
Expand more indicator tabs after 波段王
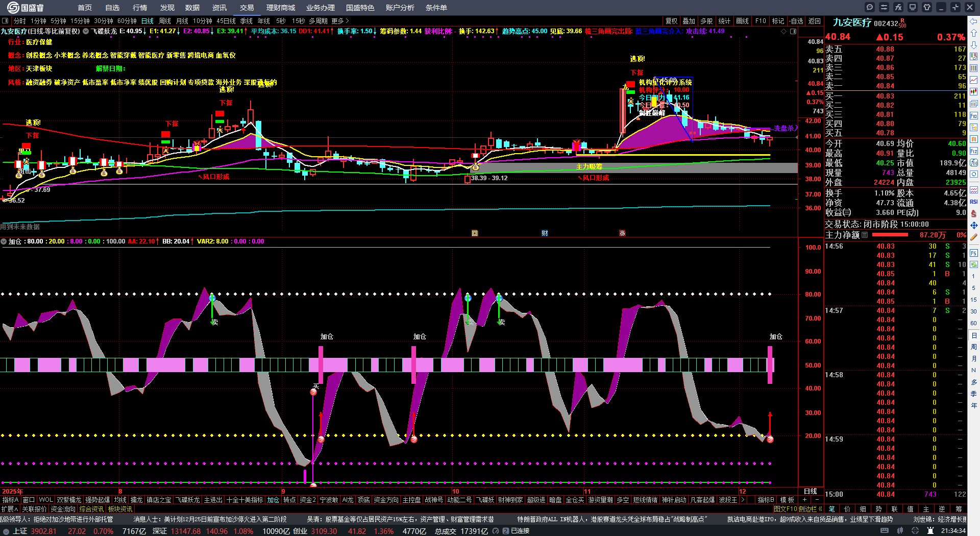743,500
